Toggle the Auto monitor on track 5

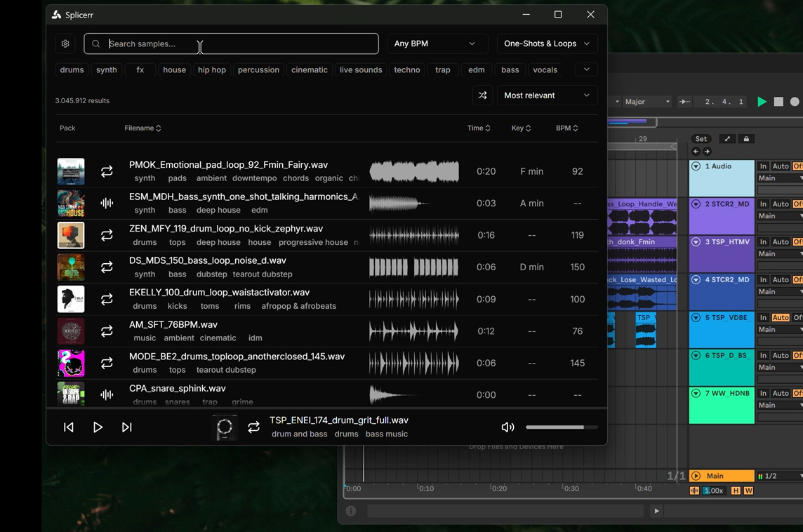pos(781,318)
